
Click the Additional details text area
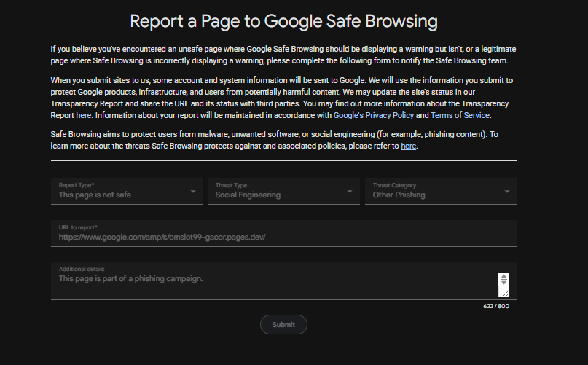(284, 281)
